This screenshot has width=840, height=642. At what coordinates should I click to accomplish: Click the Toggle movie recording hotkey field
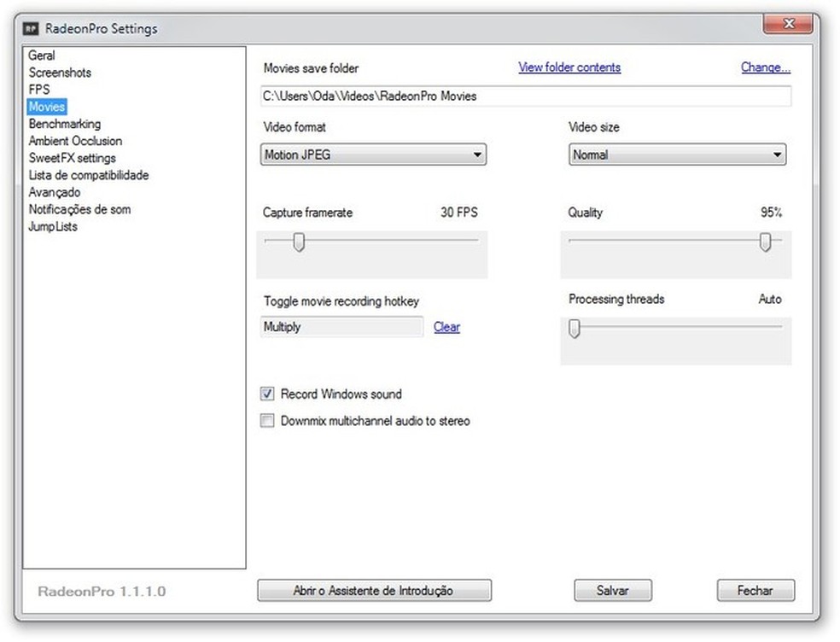point(341,327)
